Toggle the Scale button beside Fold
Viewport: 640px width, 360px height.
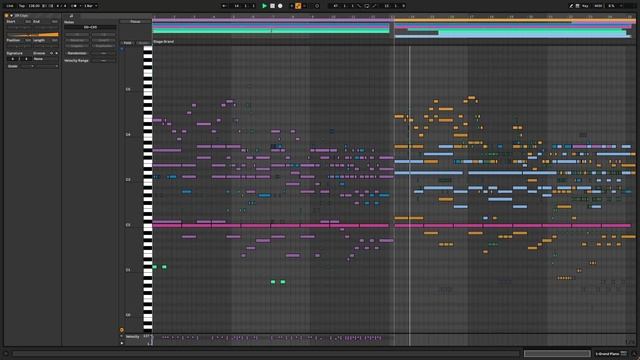tap(143, 43)
